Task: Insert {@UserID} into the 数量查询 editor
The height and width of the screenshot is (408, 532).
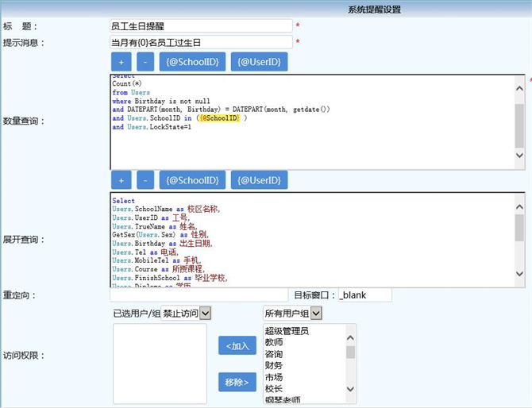Action: (259, 62)
